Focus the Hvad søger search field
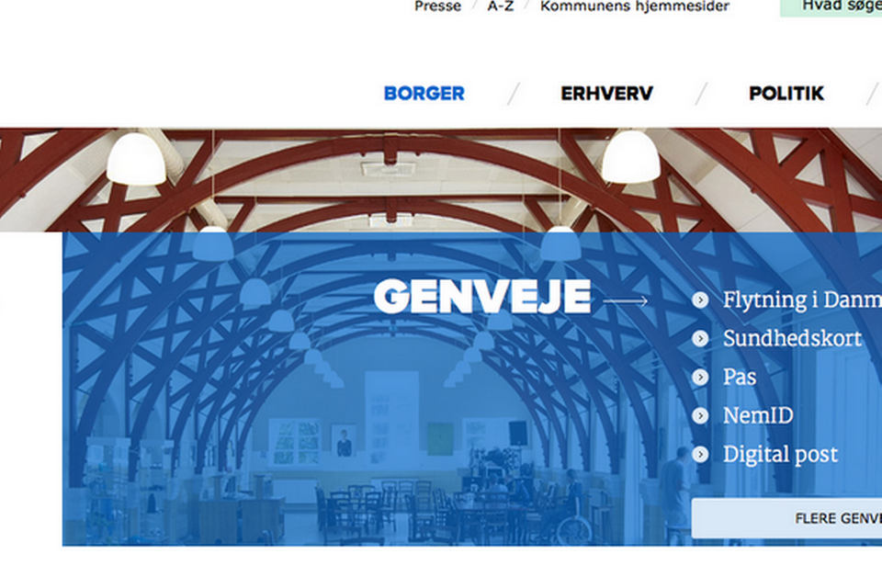The height and width of the screenshot is (588, 882). pyautogui.click(x=831, y=6)
